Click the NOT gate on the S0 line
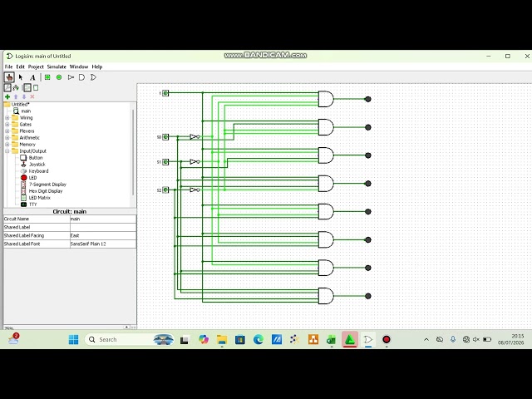Viewport: 532px width, 399px height. point(195,136)
